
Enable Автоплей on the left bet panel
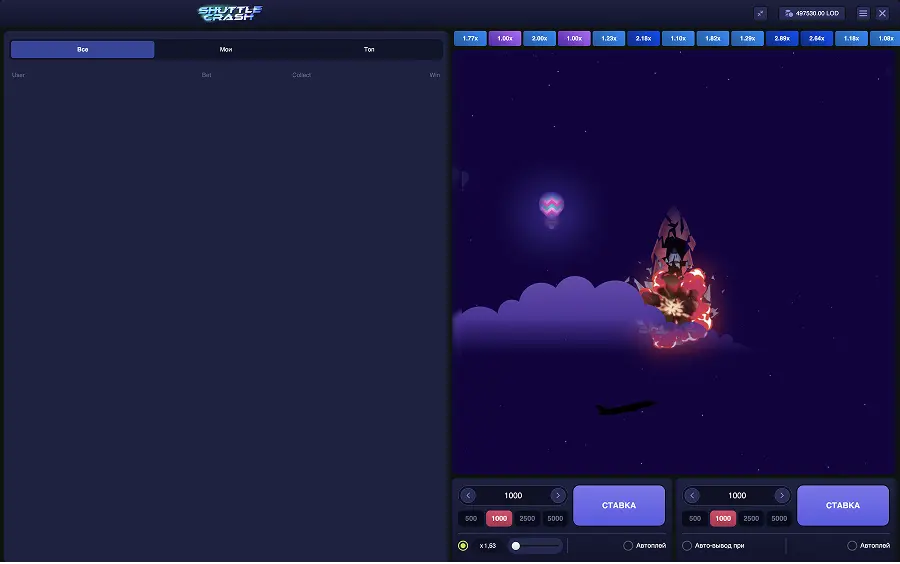628,546
